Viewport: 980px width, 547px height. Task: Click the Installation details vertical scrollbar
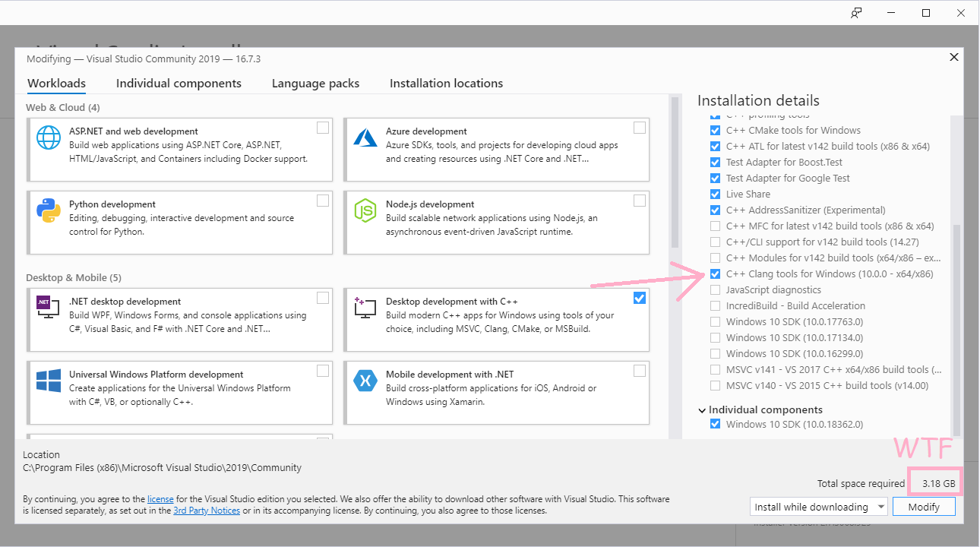point(956,330)
